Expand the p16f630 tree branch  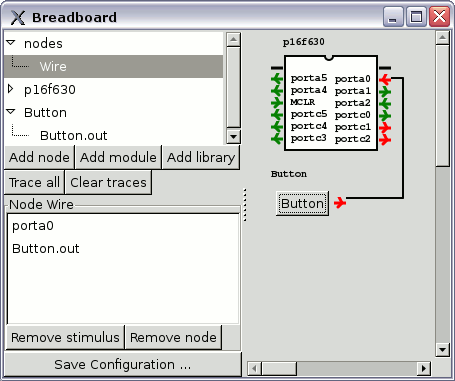coord(11,89)
